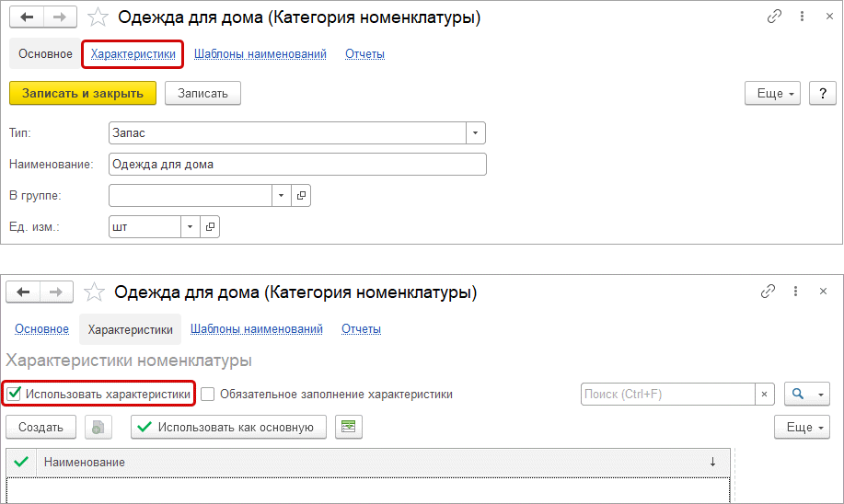844x504 pixels.
Task: Switch to Характеристики tab in upper window
Action: 133,53
